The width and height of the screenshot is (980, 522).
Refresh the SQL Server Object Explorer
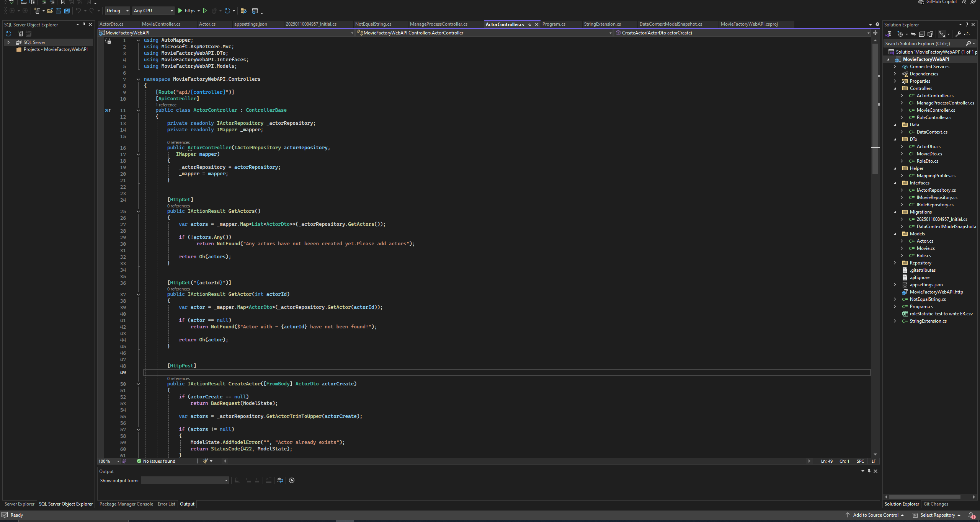[8, 34]
